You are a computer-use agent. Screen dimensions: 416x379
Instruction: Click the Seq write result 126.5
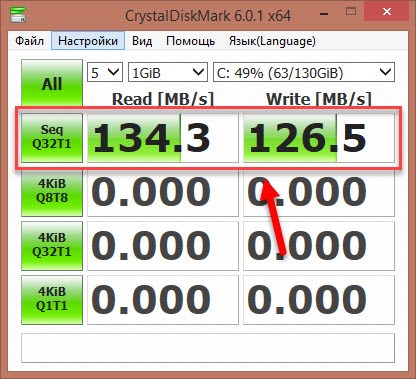tap(319, 138)
